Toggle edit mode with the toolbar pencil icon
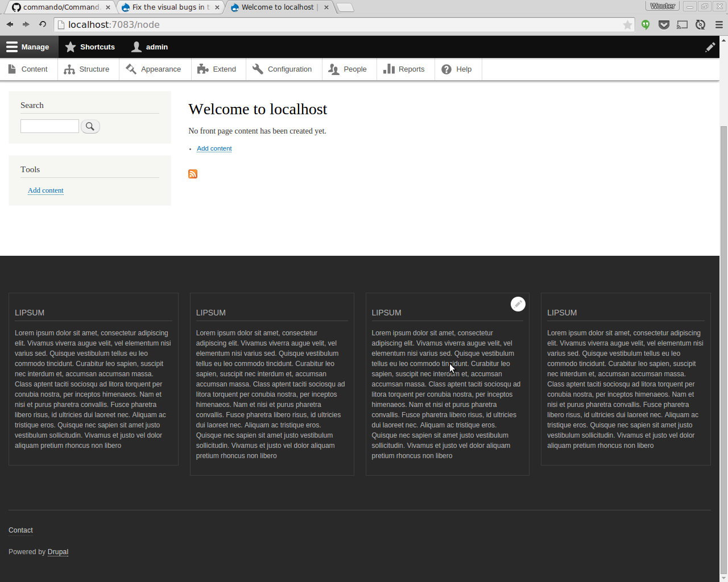The width and height of the screenshot is (728, 582). point(710,47)
